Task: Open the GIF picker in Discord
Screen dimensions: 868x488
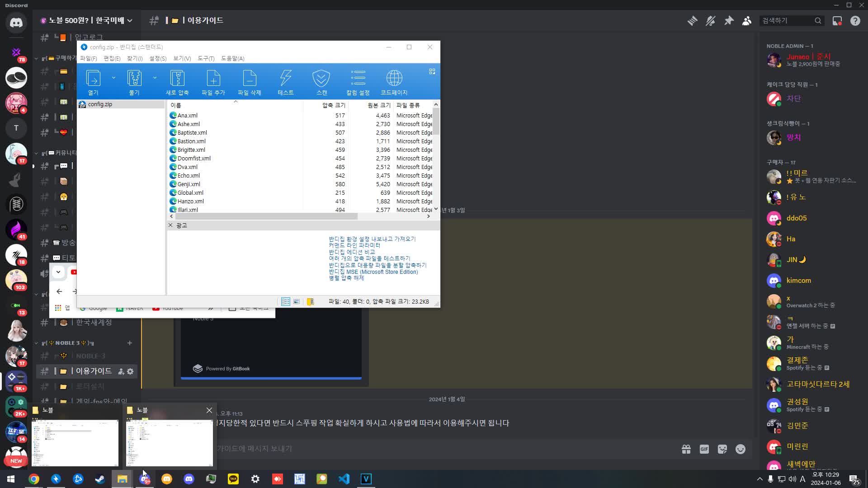Action: tap(704, 449)
